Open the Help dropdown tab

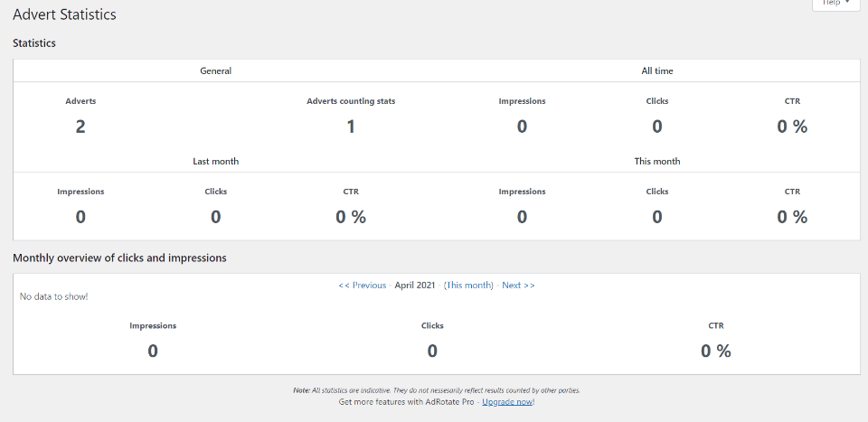[x=835, y=4]
